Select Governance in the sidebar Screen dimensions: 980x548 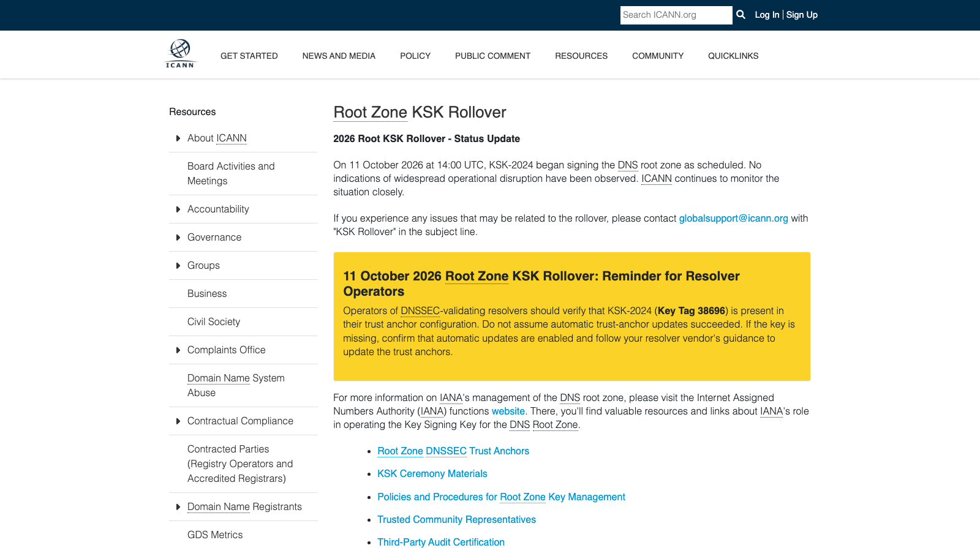214,238
